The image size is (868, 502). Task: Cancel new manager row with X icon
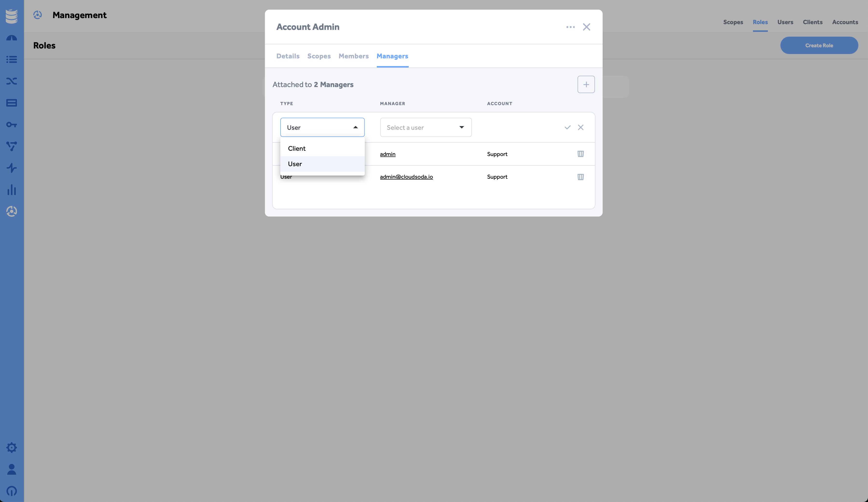pyautogui.click(x=581, y=127)
